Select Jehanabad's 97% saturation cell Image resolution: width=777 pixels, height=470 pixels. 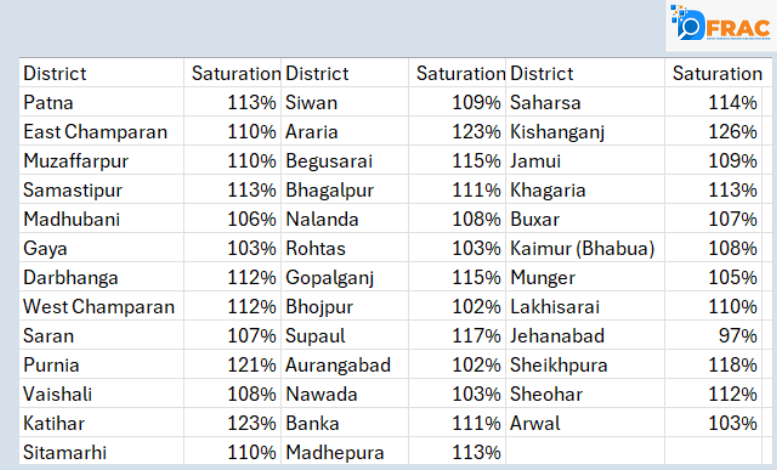[x=738, y=336]
